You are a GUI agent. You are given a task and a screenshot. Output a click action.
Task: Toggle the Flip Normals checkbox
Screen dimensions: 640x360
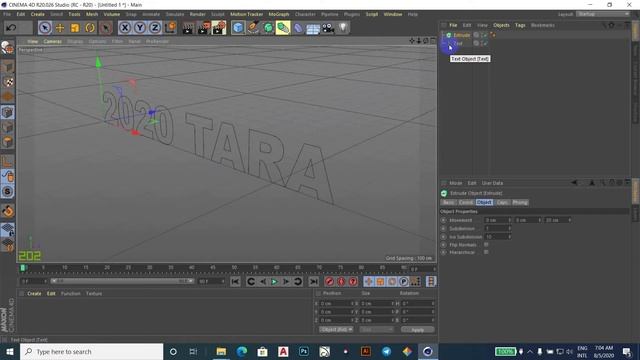486,244
